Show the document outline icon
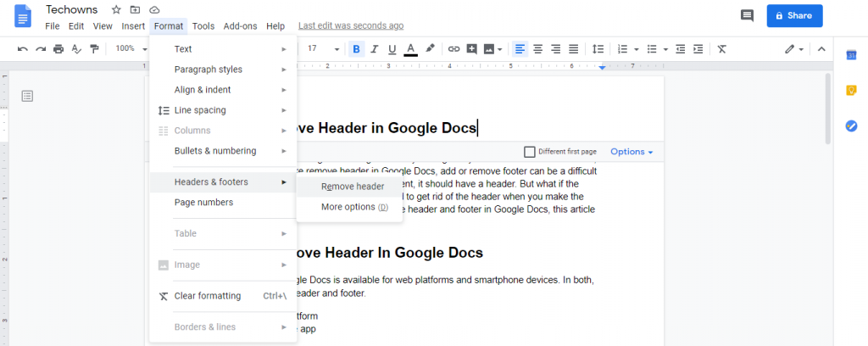Viewport: 868px width, 346px height. [27, 97]
